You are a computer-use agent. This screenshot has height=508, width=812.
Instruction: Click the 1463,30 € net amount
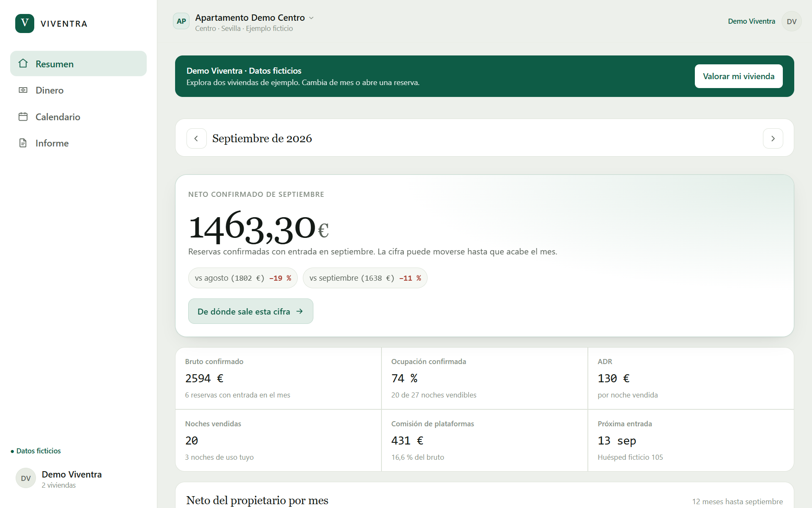point(259,228)
